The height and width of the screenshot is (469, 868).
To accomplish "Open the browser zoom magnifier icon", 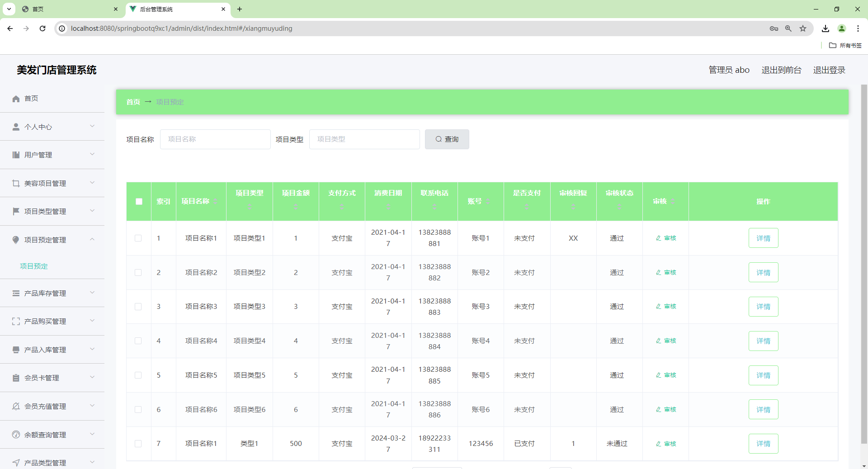I will click(788, 28).
